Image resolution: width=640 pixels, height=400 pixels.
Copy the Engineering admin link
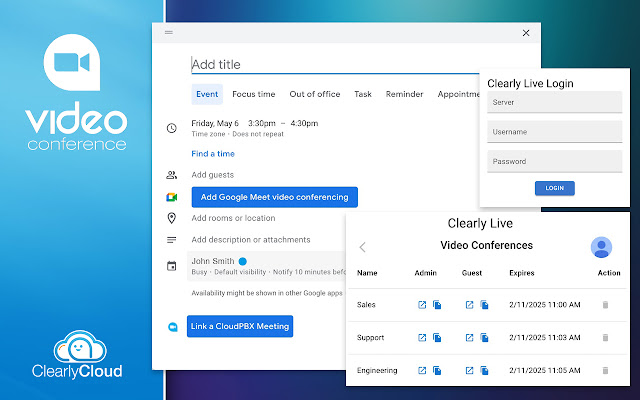click(x=437, y=370)
